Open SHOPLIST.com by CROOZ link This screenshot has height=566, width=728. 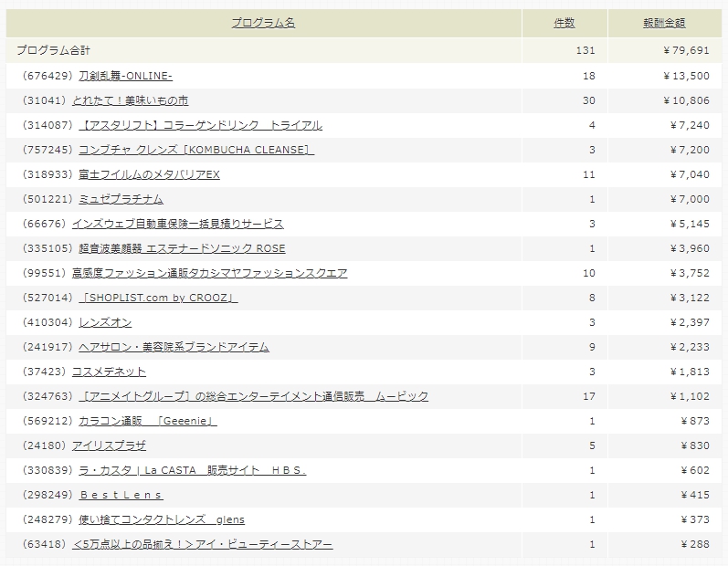coord(158,297)
